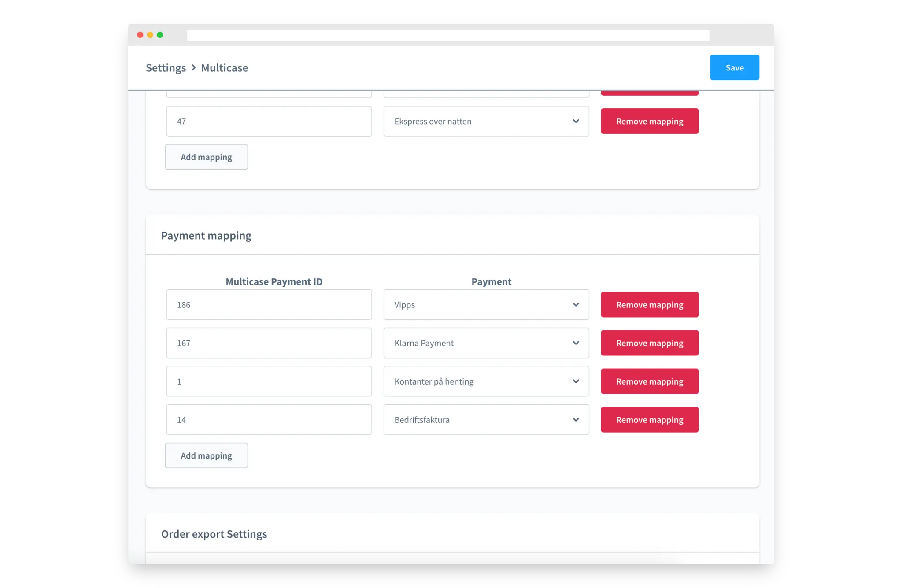Open the Vipps payment dropdown

[486, 305]
